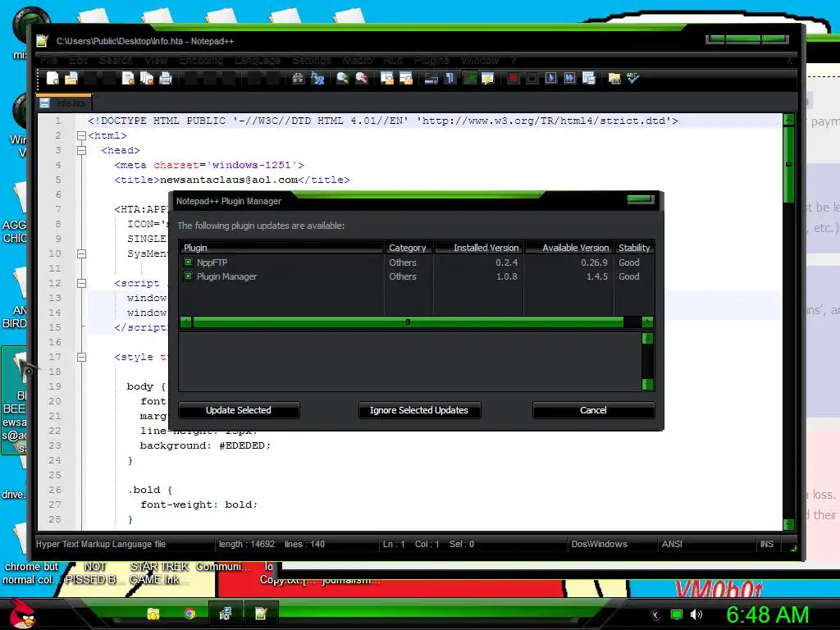Click plugin list scrollbar left arrow
The image size is (840, 630).
coord(186,322)
